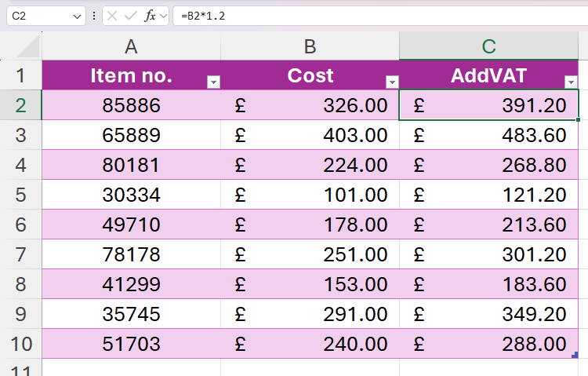This screenshot has height=376, width=588.
Task: Click inside the formula bar with =B2*1.2
Action: (376, 16)
